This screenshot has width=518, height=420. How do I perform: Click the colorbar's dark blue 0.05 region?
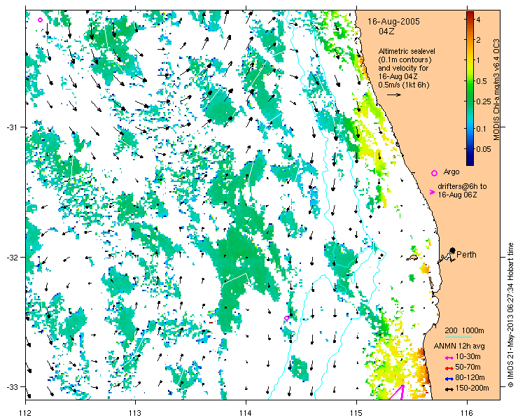click(x=470, y=149)
